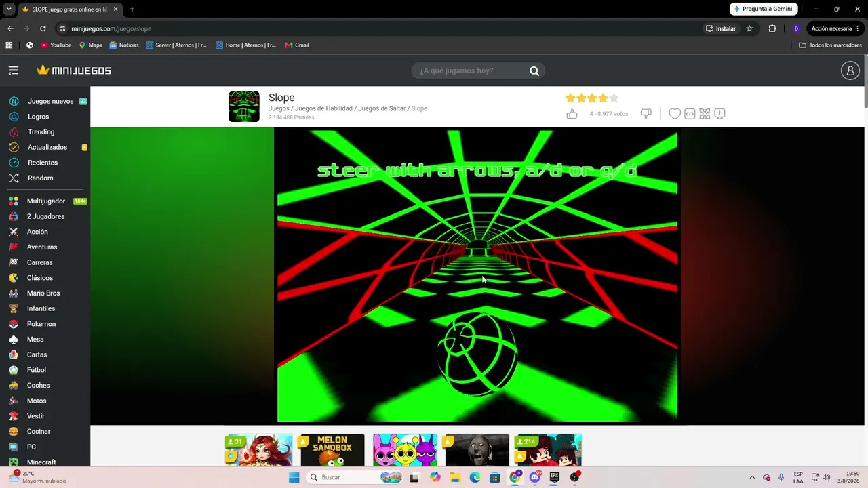
Task: Click the add-to-desktop monitor icon
Action: [719, 114]
